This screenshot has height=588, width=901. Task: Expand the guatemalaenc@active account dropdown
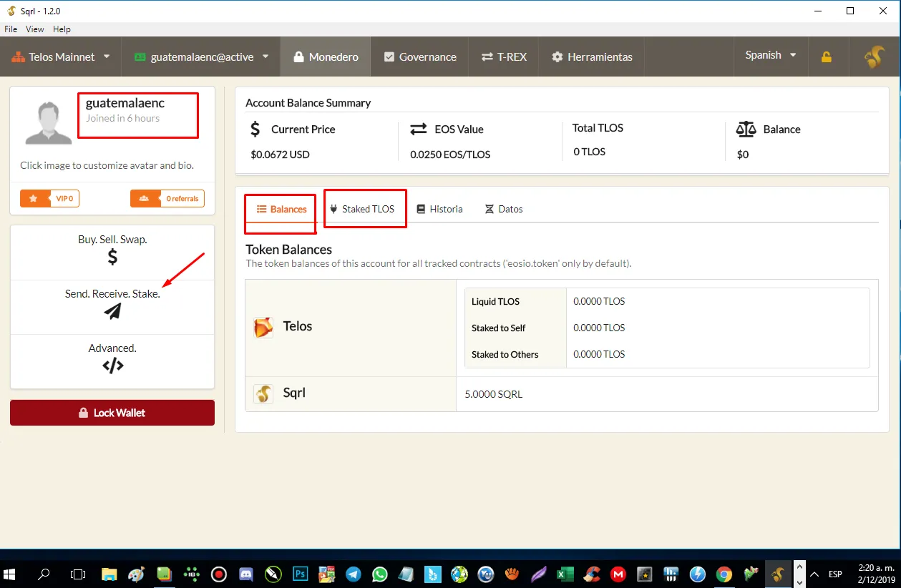coord(201,57)
